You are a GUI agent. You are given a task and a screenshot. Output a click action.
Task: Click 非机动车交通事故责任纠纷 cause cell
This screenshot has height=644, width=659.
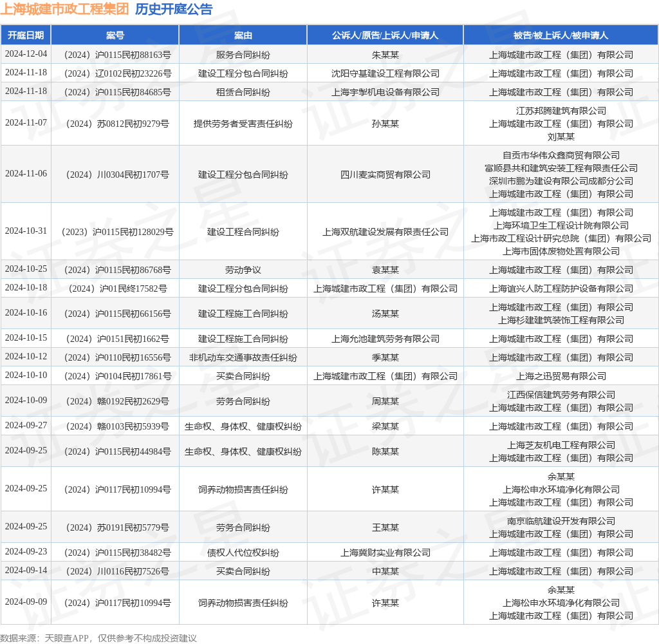pos(243,357)
